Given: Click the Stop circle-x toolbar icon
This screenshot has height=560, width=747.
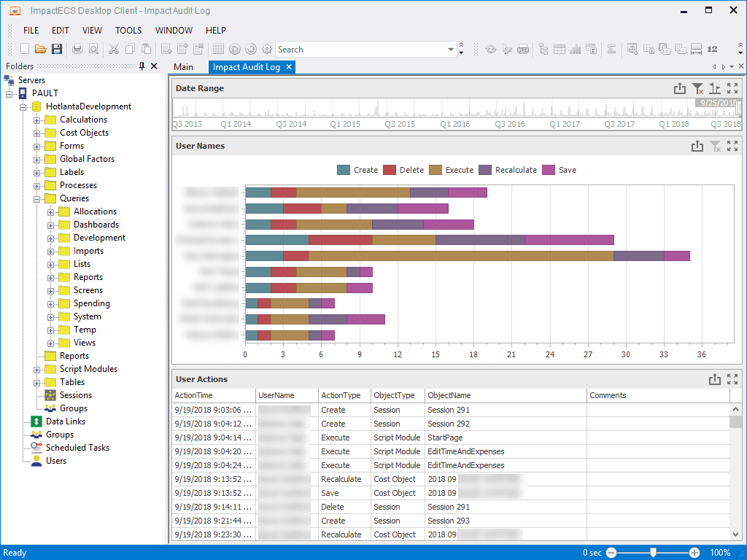Looking at the screenshot, I should [251, 49].
